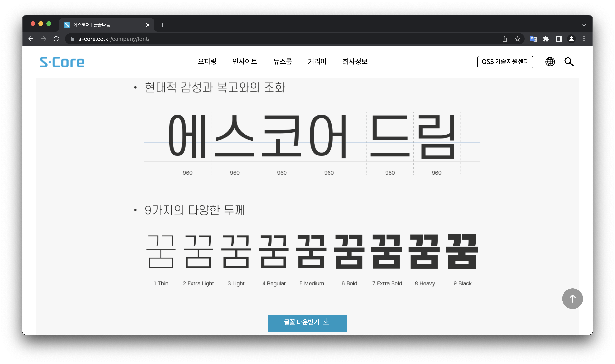Open the 회사정보 navigation menu
Screen dimensions: 615x364
(x=355, y=61)
